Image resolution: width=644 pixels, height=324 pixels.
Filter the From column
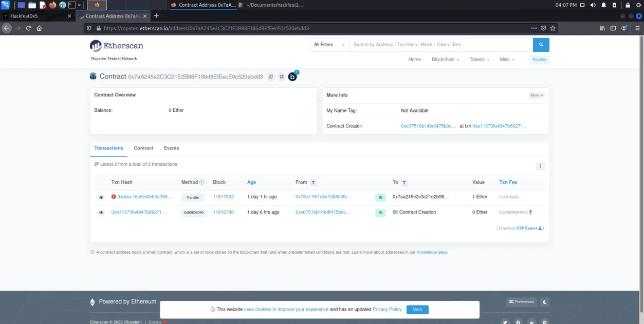[x=314, y=182]
